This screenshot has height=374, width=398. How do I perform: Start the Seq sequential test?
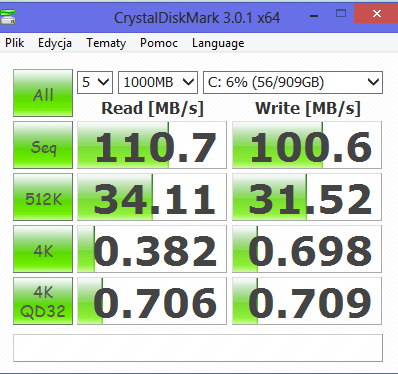[x=43, y=145]
